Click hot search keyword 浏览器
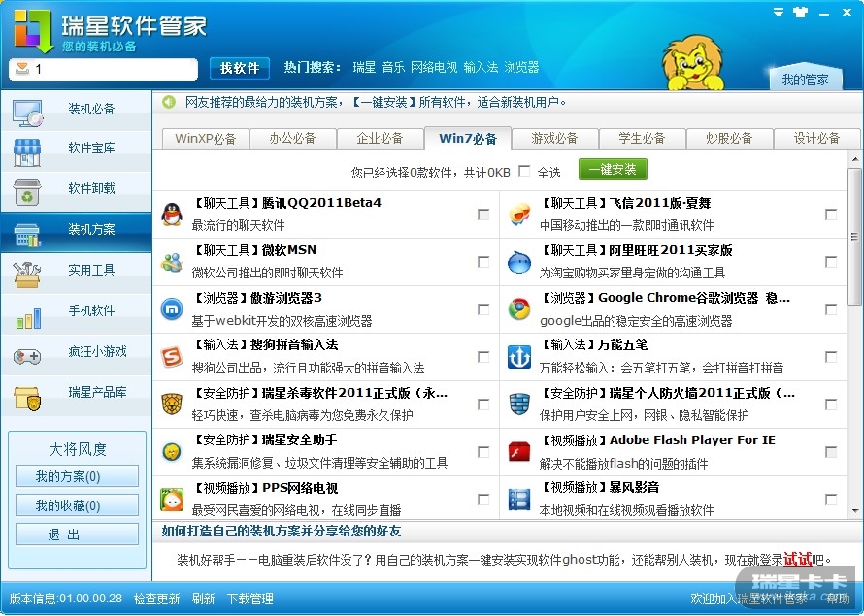The image size is (864, 616). point(522,68)
